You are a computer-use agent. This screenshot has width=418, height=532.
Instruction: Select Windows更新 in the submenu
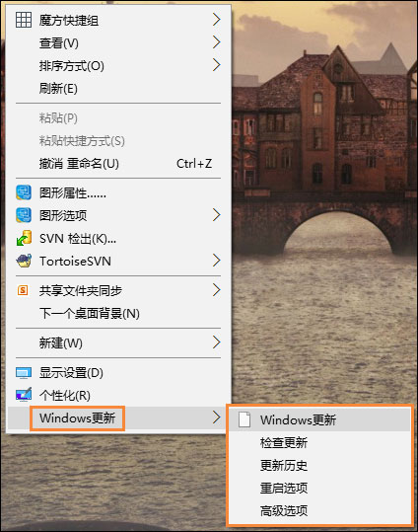point(319,420)
